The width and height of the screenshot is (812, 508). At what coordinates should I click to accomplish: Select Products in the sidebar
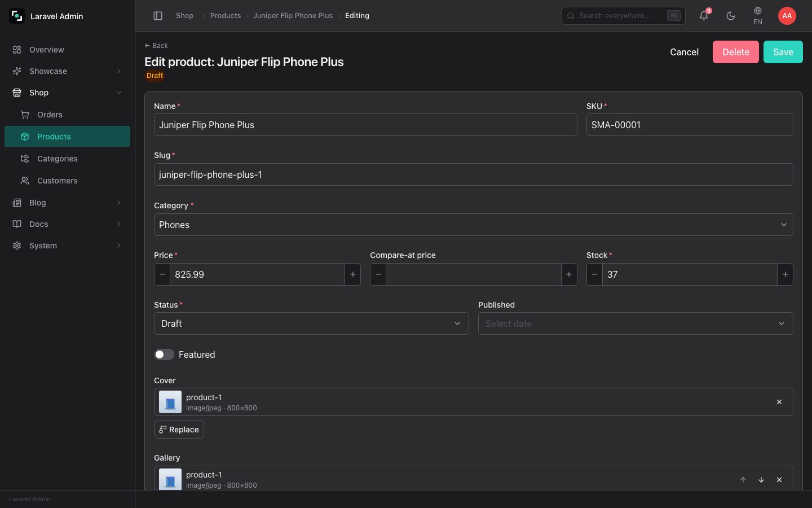tap(68, 137)
